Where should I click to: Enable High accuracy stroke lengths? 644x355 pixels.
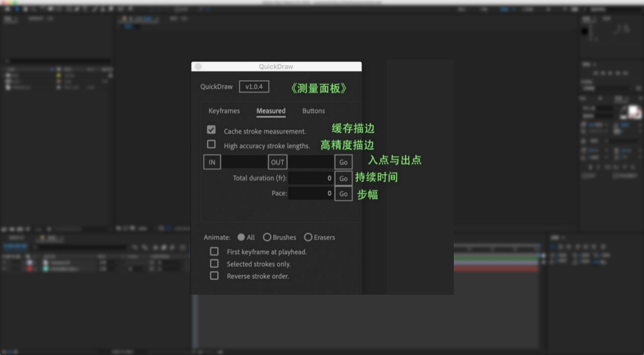(211, 144)
